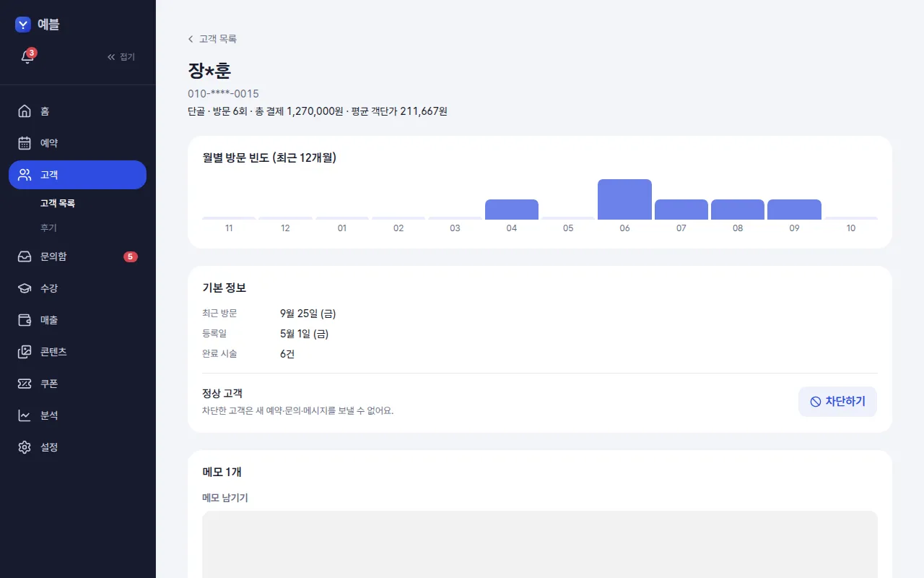Open notifications bell with 3 badge

(x=27, y=56)
